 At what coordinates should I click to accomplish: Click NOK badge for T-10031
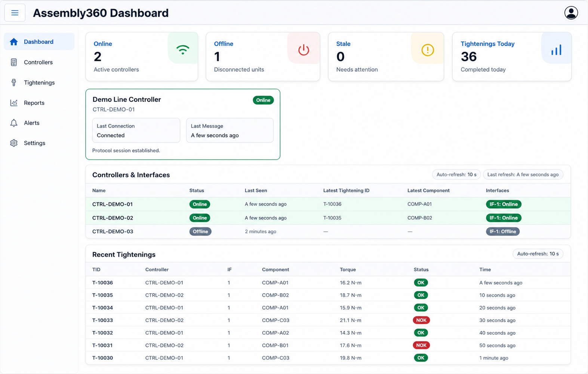coord(421,345)
